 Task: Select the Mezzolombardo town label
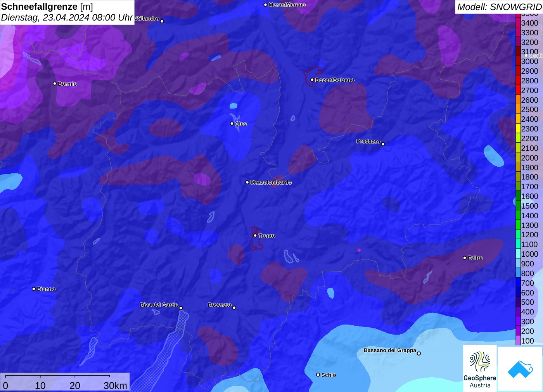tap(271, 182)
